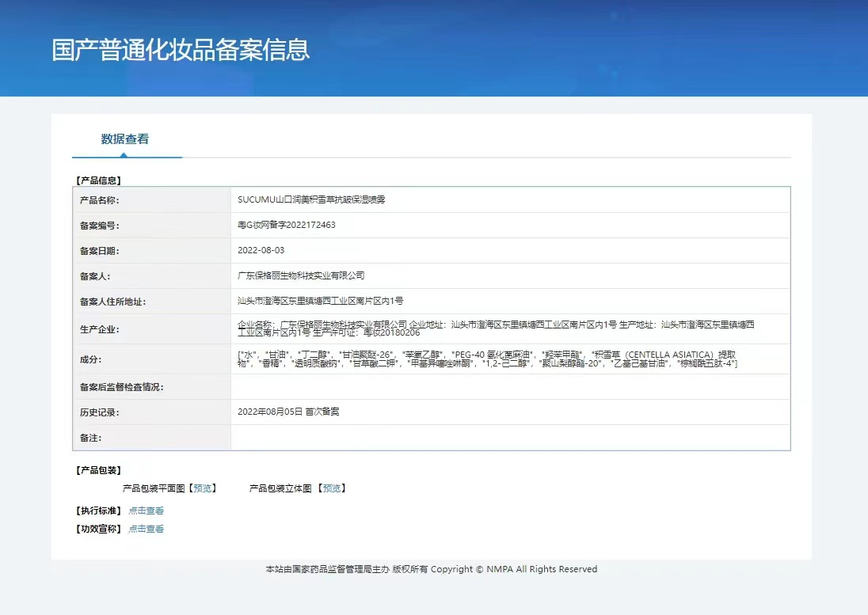Image resolution: width=868 pixels, height=615 pixels.
Task: Click the 历史记录 row label
Action: [99, 412]
